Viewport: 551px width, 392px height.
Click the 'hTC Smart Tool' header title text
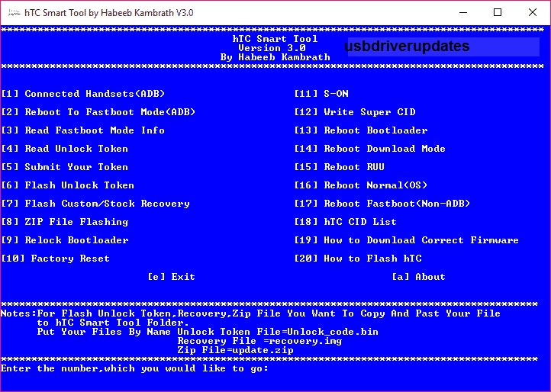pyautogui.click(x=275, y=39)
